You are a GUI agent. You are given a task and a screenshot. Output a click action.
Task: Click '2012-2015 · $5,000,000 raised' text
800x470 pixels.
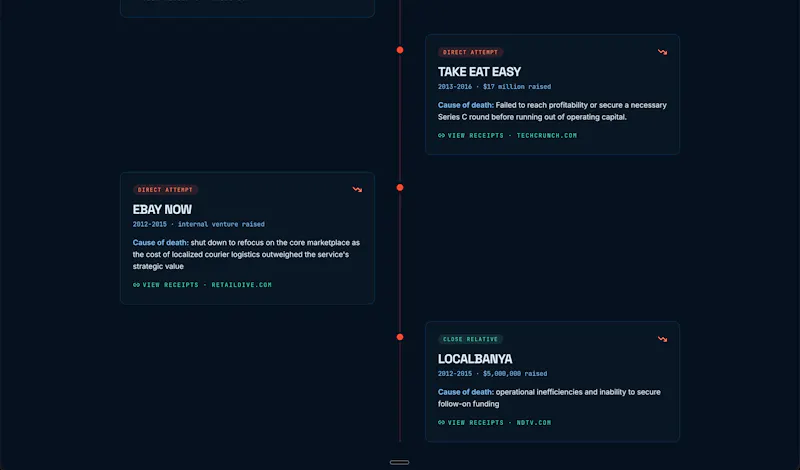click(x=492, y=374)
